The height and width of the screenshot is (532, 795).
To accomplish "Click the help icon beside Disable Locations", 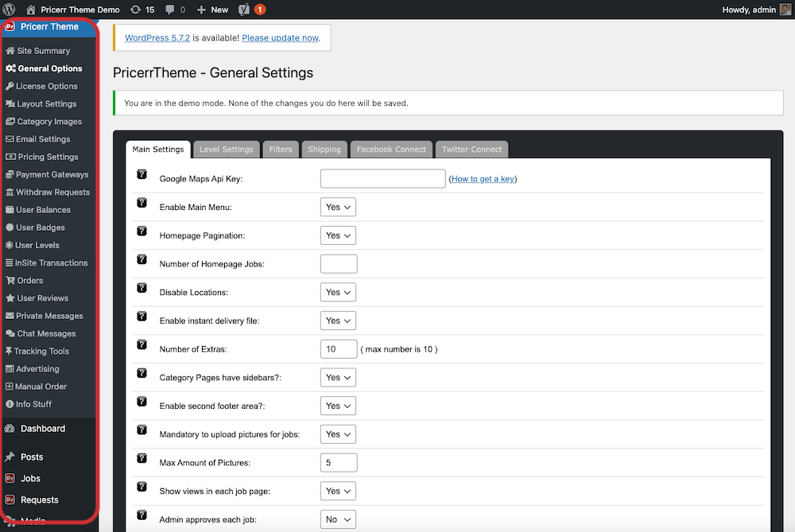I will pos(142,288).
